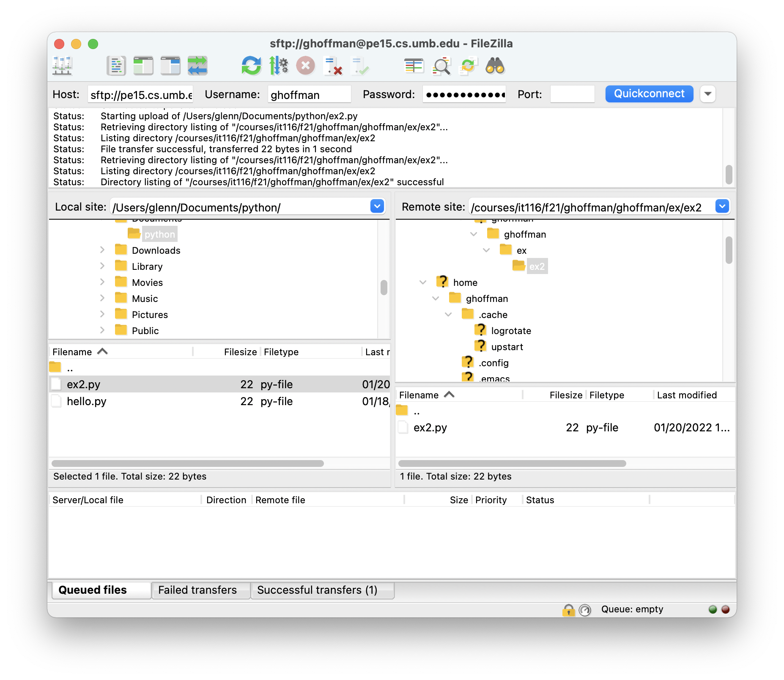This screenshot has width=784, height=680.
Task: Toggle the local directory tree view
Action: click(143, 66)
